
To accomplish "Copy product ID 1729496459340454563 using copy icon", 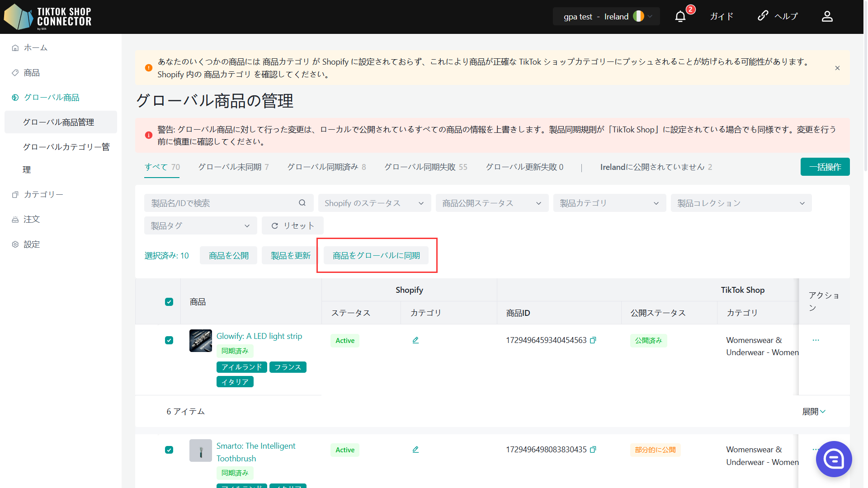I will click(x=593, y=340).
